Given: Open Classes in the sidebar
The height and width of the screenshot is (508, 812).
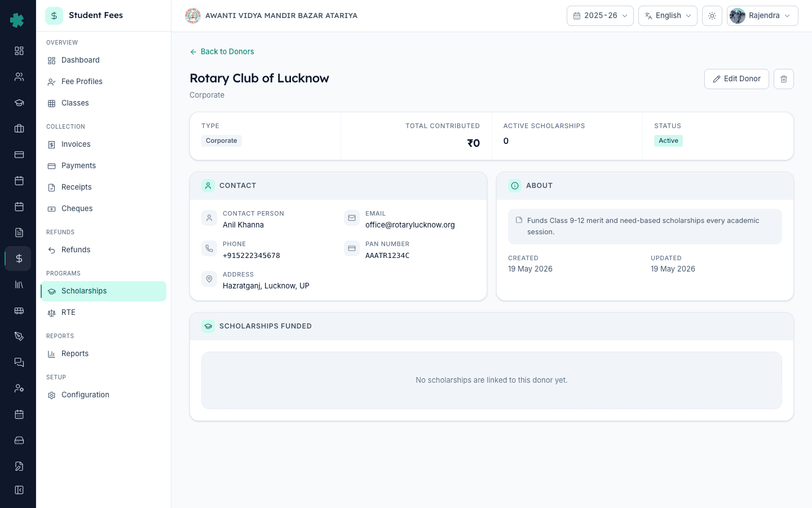Looking at the screenshot, I should pos(103,103).
